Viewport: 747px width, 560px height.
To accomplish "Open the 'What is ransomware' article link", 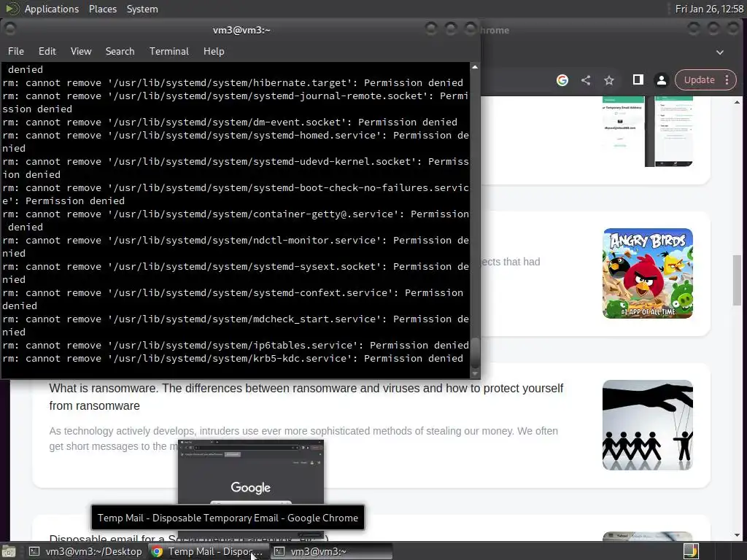I will click(x=306, y=397).
